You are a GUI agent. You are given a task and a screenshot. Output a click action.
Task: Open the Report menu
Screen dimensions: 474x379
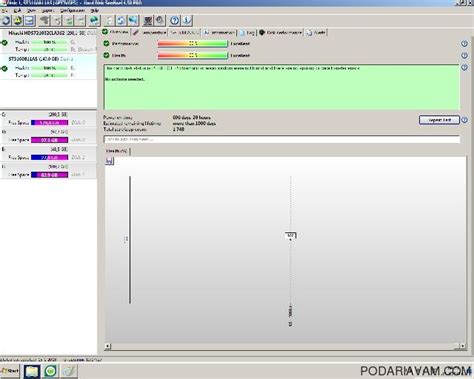[48, 11]
